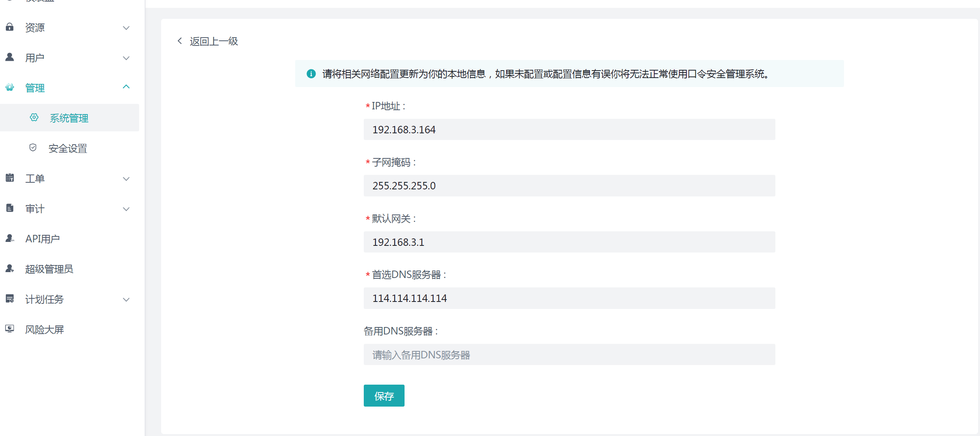The width and height of the screenshot is (980, 436).
Task: Click the calendar icon beside 工单
Action: (10, 178)
